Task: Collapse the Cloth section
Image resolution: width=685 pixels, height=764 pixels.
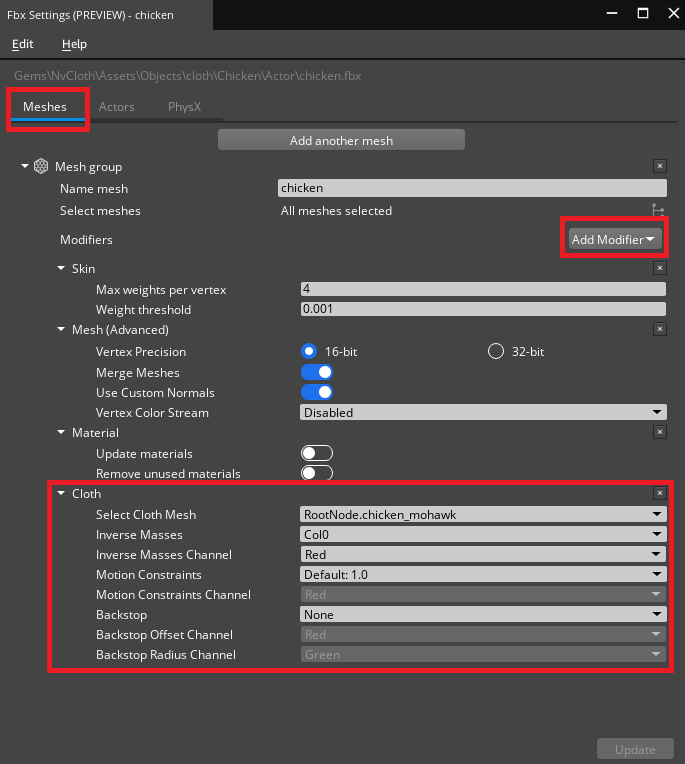Action: point(62,494)
